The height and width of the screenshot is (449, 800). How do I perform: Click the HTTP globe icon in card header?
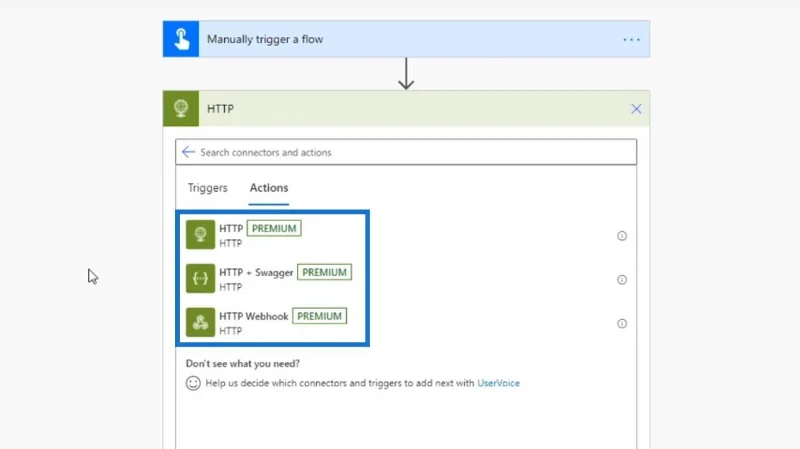click(x=181, y=109)
